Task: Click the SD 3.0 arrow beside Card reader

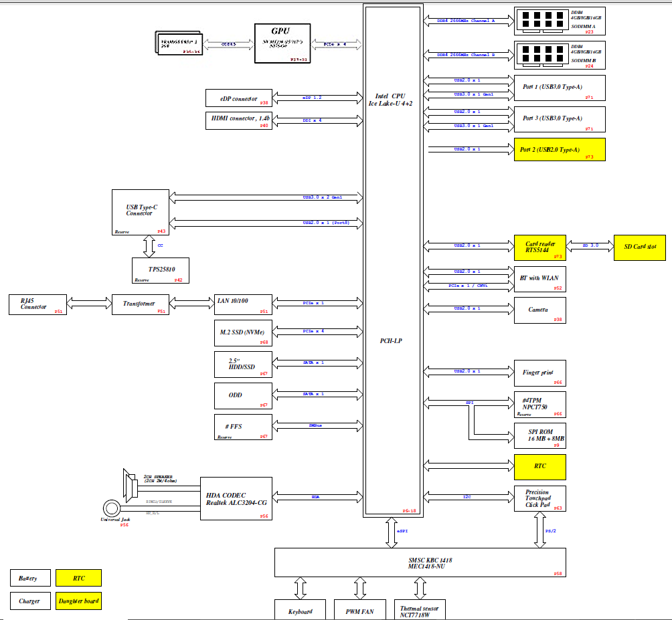Action: (590, 247)
